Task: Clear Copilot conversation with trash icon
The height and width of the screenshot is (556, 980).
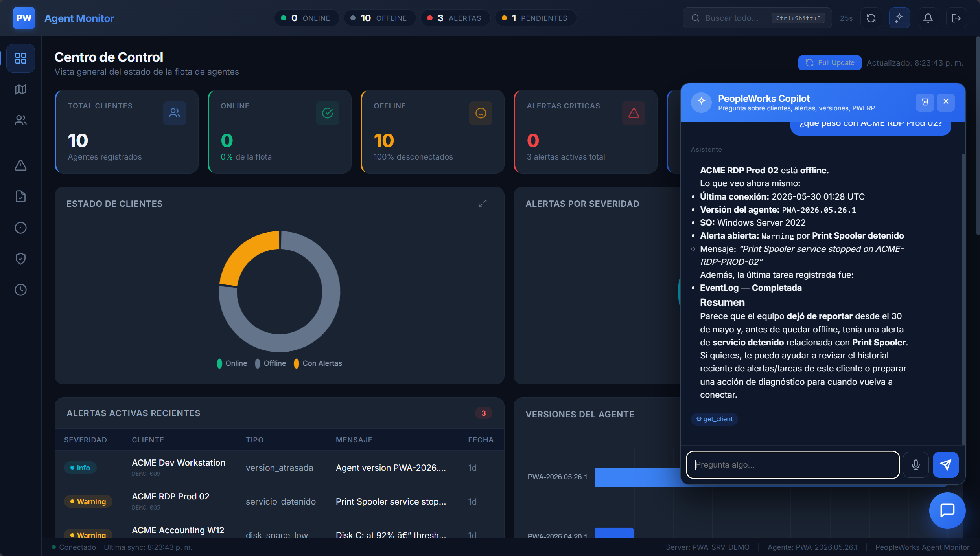Action: coord(925,102)
